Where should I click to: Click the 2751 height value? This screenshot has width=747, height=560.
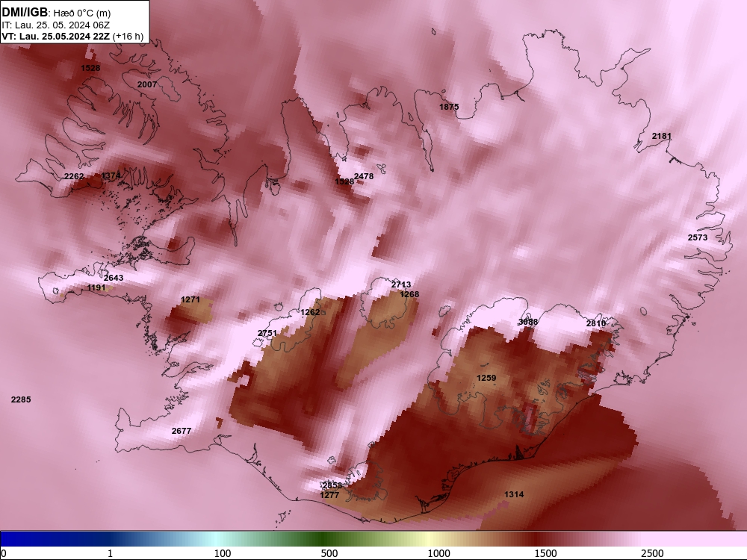tap(267, 333)
